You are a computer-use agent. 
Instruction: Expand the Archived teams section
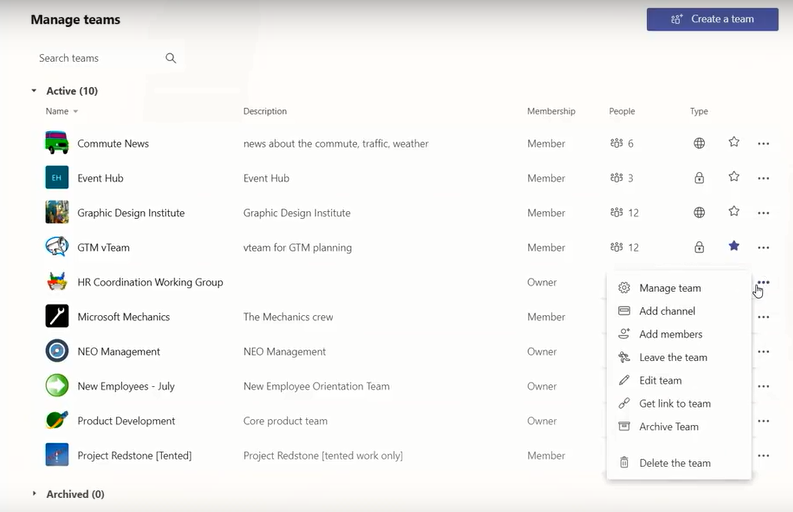34,494
